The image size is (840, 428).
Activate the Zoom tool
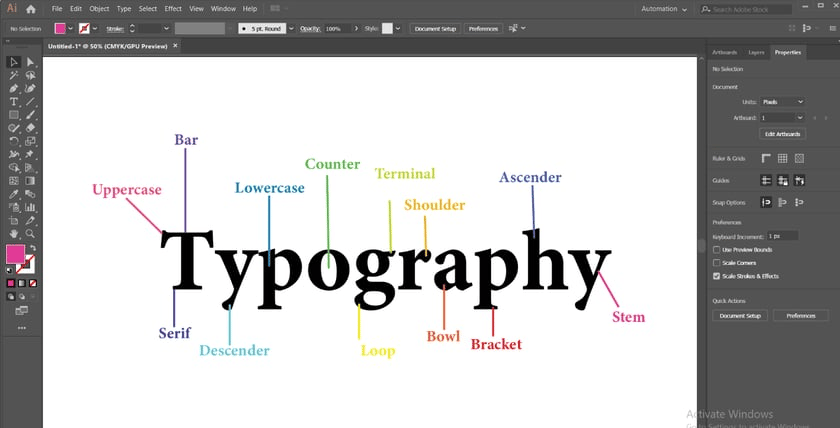point(31,234)
